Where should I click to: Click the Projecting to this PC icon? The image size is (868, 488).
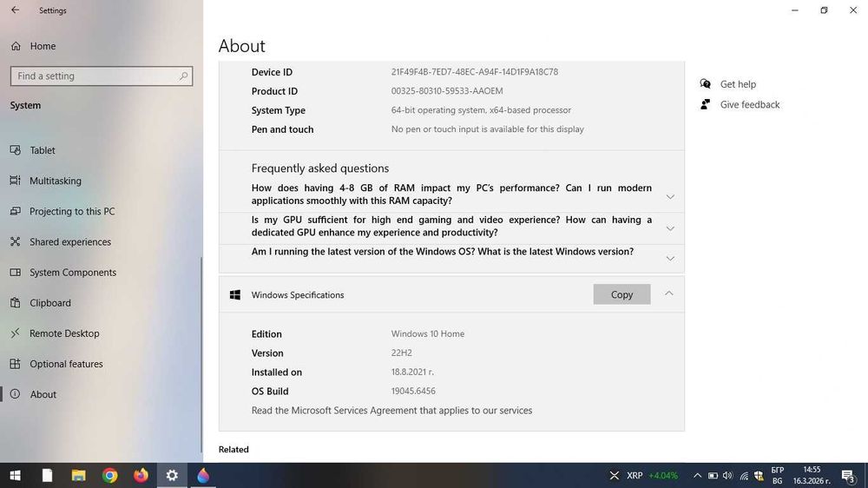16,211
